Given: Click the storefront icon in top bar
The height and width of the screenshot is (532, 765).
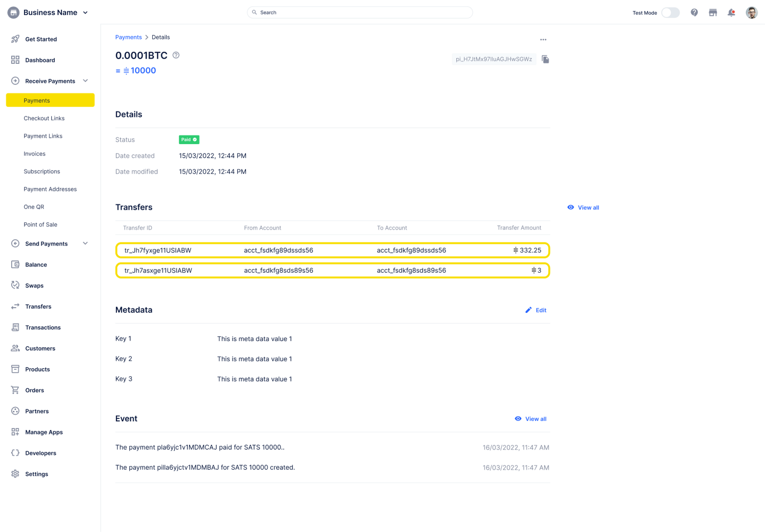Looking at the screenshot, I should pos(713,13).
